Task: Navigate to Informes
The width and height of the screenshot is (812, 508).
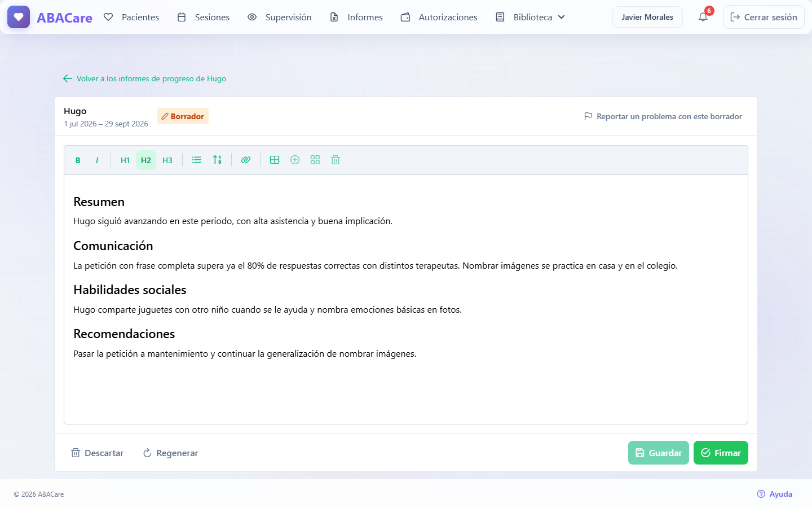Action: [356, 17]
